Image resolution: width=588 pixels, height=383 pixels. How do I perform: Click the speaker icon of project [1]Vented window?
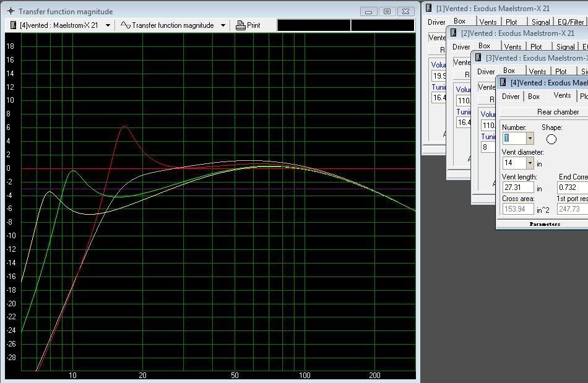tap(429, 8)
